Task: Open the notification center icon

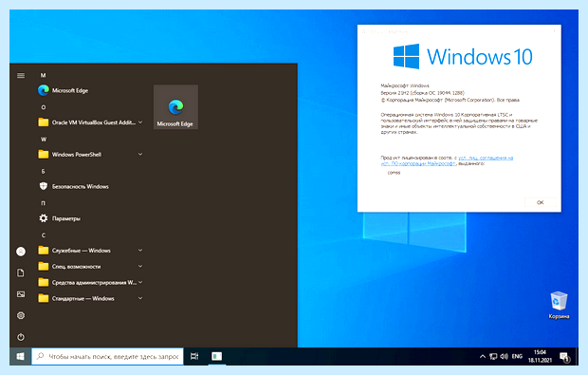Action: tap(564, 357)
